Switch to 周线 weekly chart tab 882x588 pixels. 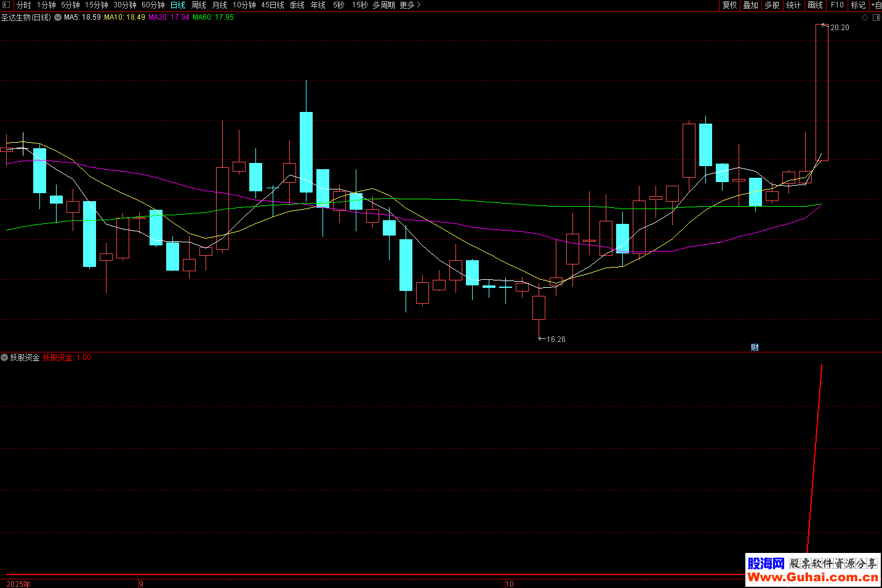[x=199, y=5]
